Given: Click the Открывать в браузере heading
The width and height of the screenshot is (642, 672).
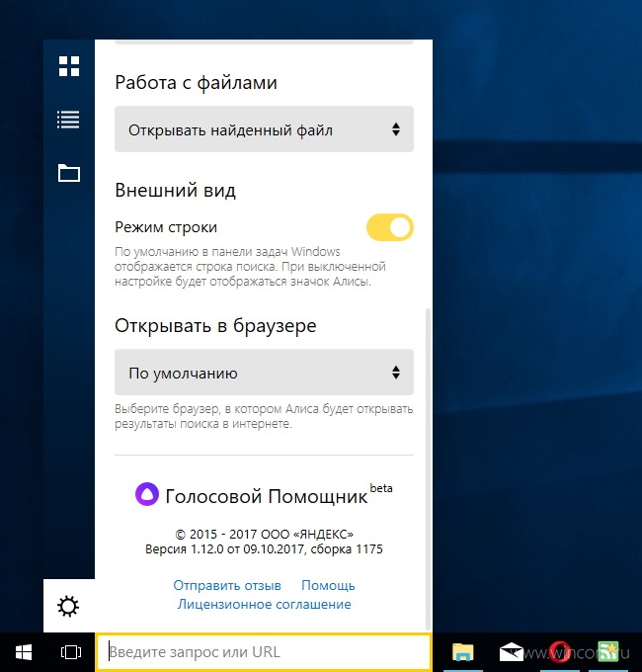Looking at the screenshot, I should 215,326.
